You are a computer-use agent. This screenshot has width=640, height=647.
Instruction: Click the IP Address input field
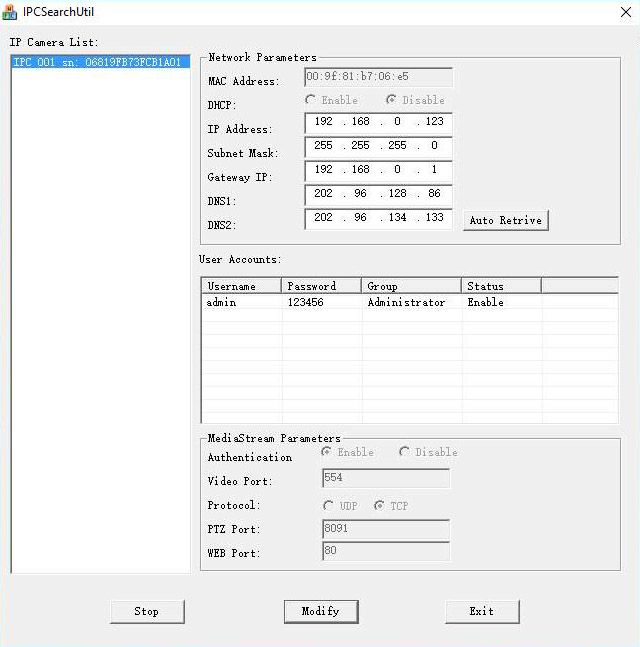tap(378, 122)
